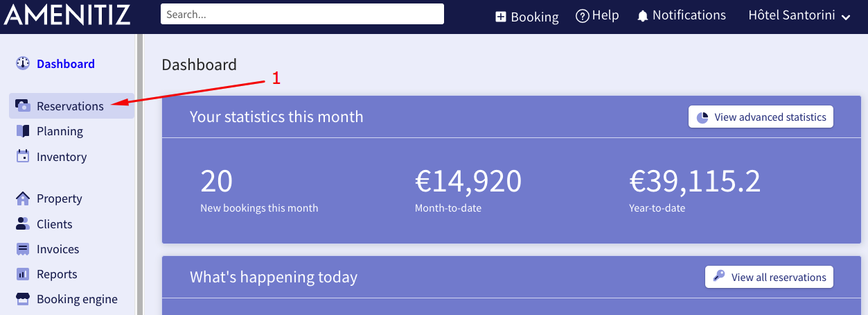Click the Amenitiz logo

67,15
